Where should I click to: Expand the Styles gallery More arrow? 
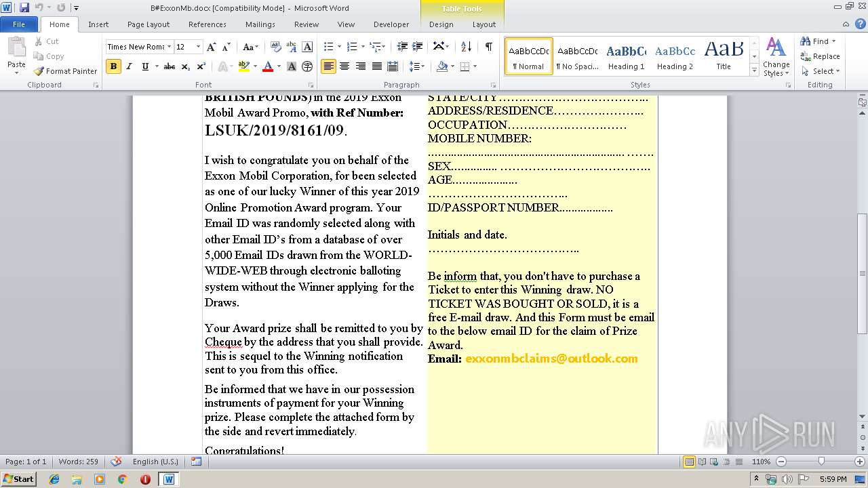click(x=754, y=70)
